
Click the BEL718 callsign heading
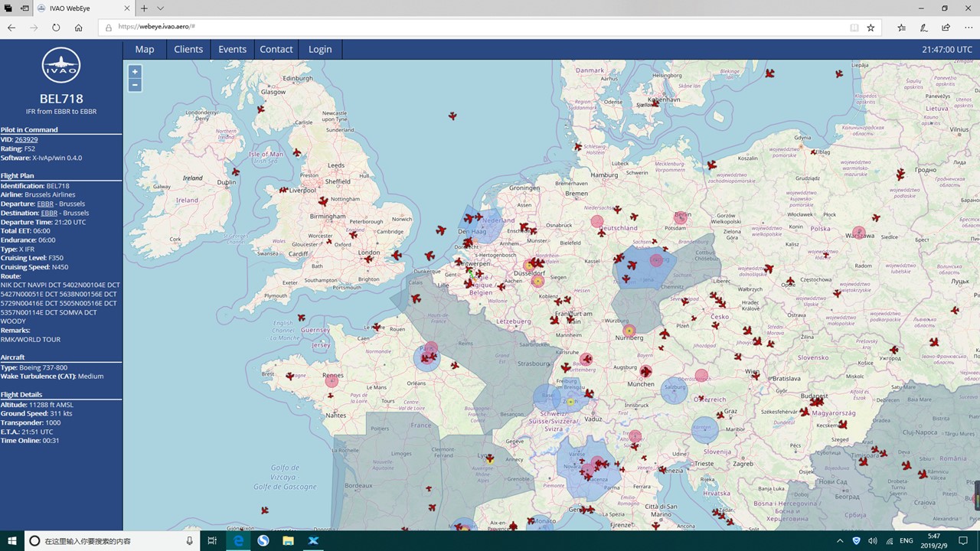[61, 99]
